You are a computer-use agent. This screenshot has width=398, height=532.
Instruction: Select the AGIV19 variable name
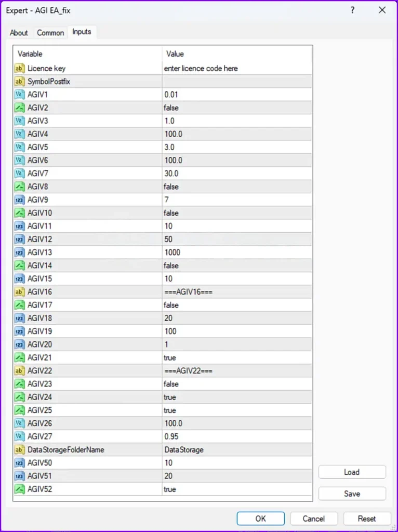click(39, 331)
